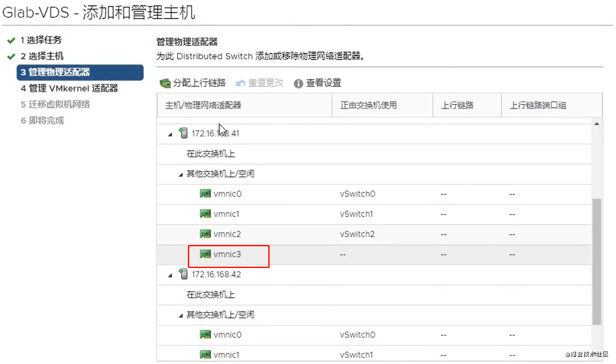The height and width of the screenshot is (364, 616).
Task: Click the NIC icon for vmnic0 under host 172.16.168.42
Action: [205, 335]
